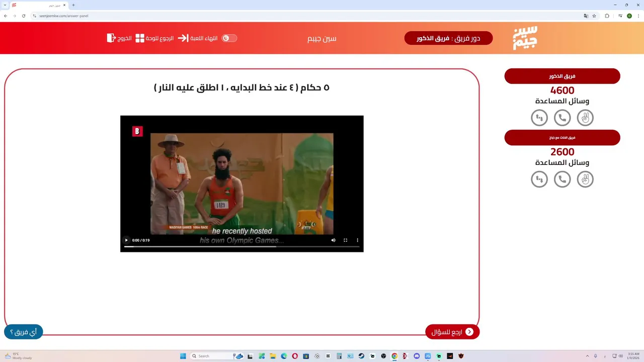Return to board via الرجوع للوحة

coord(154,38)
